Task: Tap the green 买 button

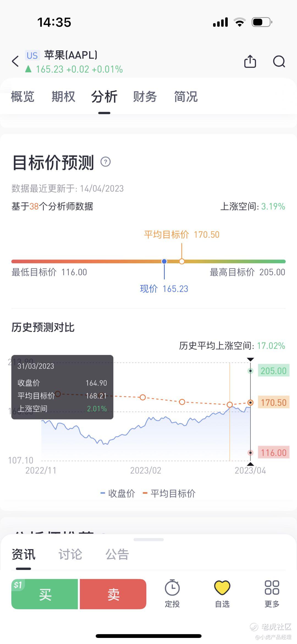Action: click(45, 594)
